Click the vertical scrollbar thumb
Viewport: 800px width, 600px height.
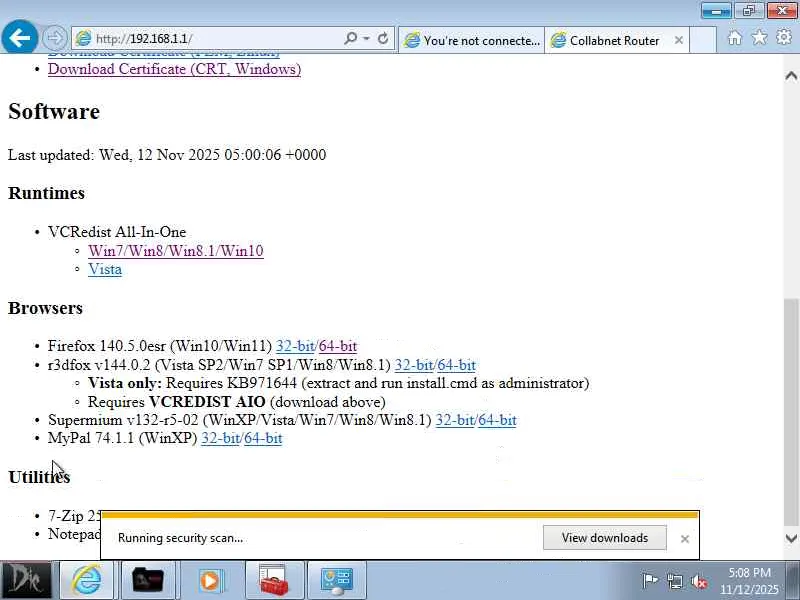[x=791, y=412]
